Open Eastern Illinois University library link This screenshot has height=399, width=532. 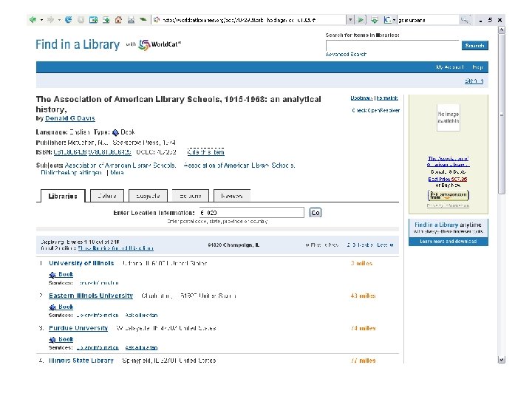[x=91, y=296]
